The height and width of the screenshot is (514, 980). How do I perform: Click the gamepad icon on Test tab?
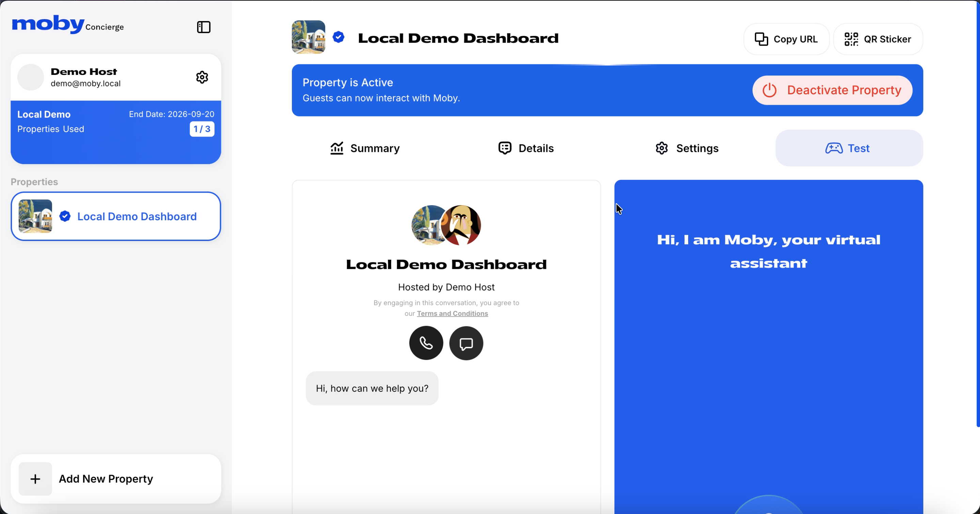click(834, 148)
